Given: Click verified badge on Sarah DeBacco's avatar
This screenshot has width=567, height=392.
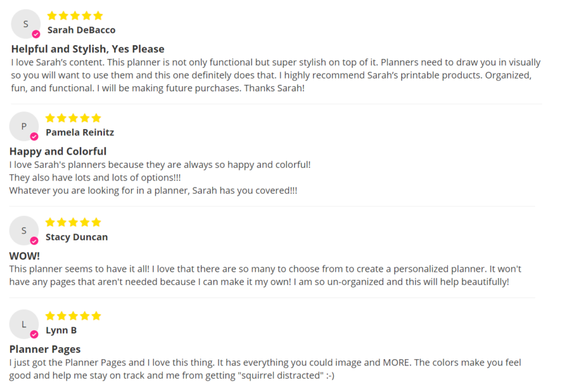Looking at the screenshot, I should point(36,34).
